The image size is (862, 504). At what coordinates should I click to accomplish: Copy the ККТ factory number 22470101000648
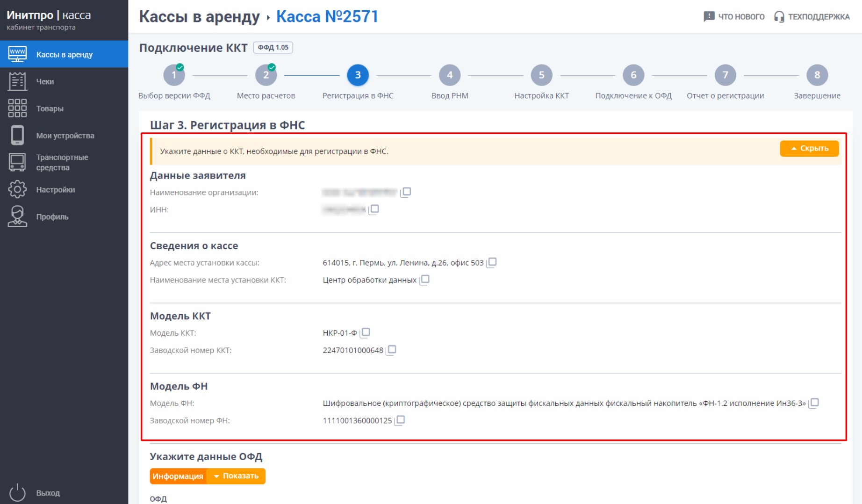[391, 350]
